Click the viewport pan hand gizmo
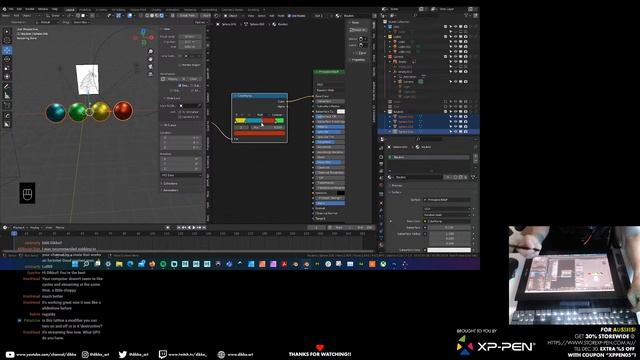The height and width of the screenshot is (360, 640). point(151,59)
